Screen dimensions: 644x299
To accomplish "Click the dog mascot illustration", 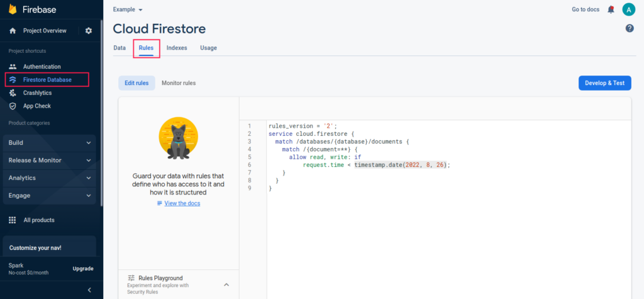I will (178, 138).
